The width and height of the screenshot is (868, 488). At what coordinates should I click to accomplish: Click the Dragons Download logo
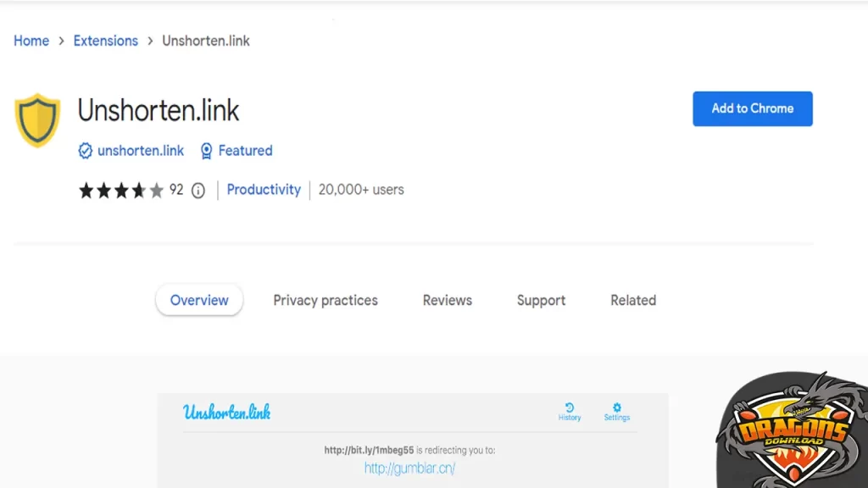(x=791, y=432)
